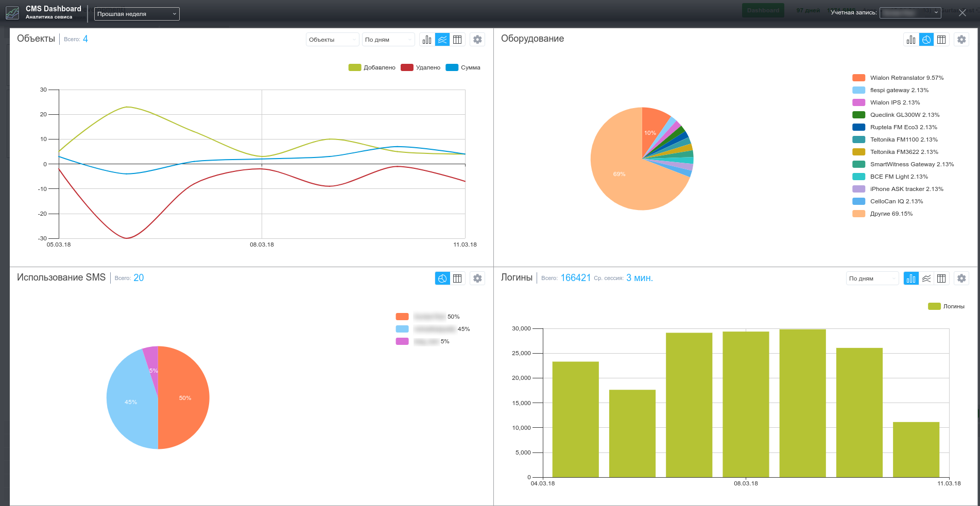Screen dimensions: 980x506
Task: Select Другие 69.15% legend entry
Action: point(891,214)
